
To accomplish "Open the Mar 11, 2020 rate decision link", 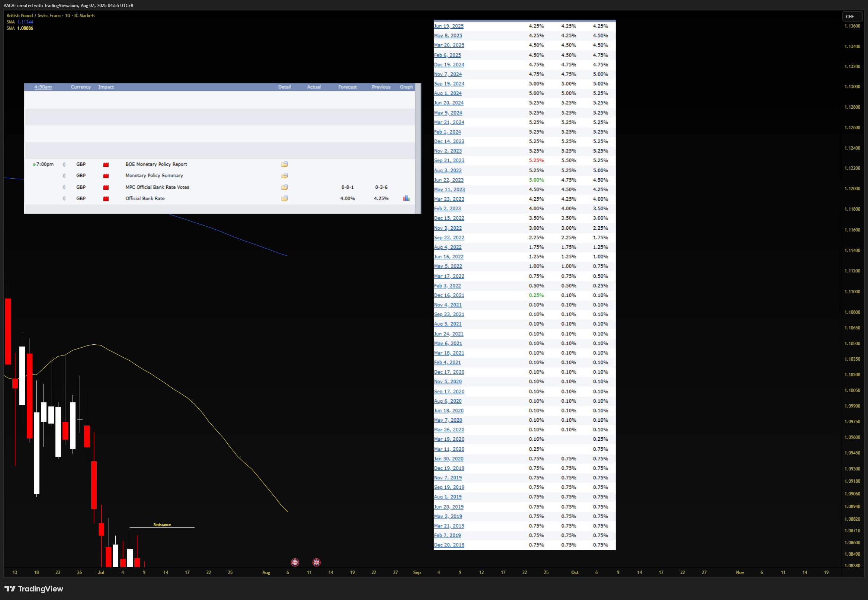I will [449, 449].
